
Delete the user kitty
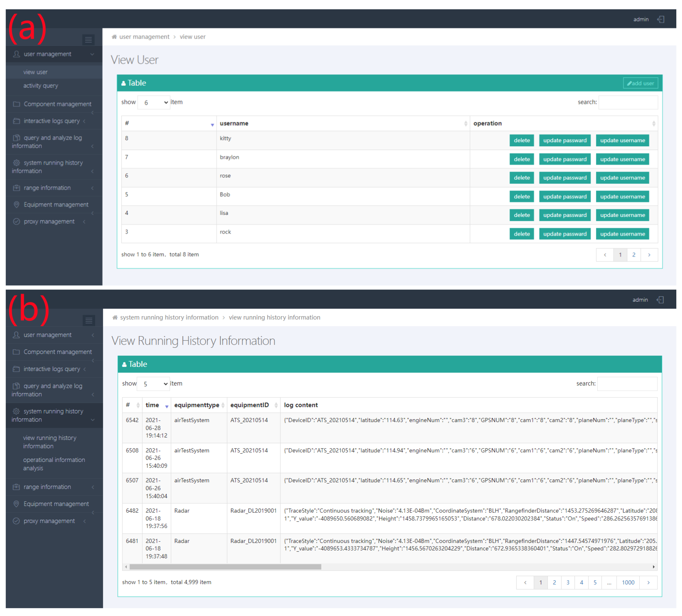pos(521,140)
